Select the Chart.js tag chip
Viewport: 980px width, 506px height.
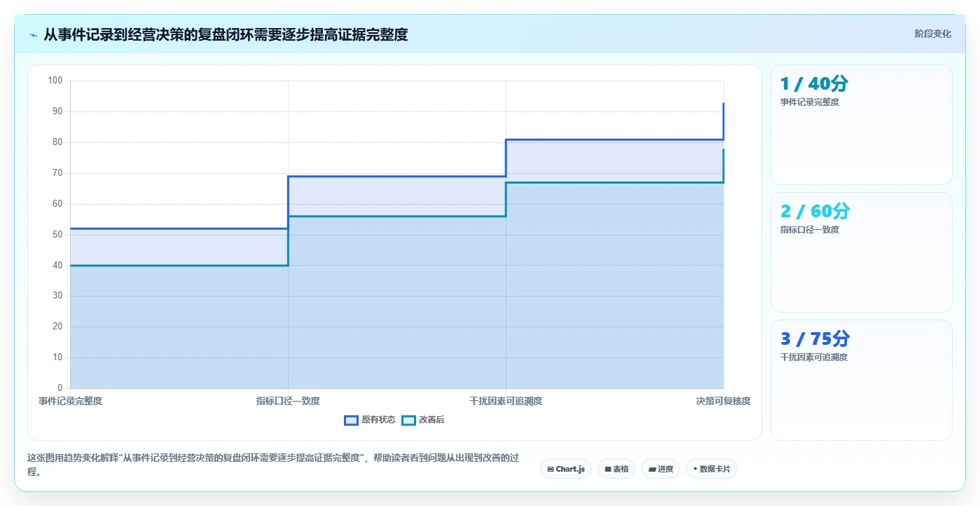click(566, 469)
